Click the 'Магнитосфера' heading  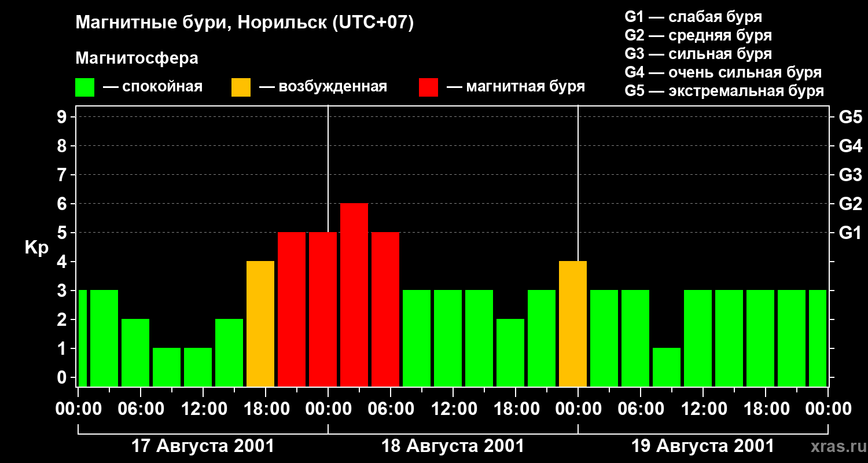click(x=137, y=58)
